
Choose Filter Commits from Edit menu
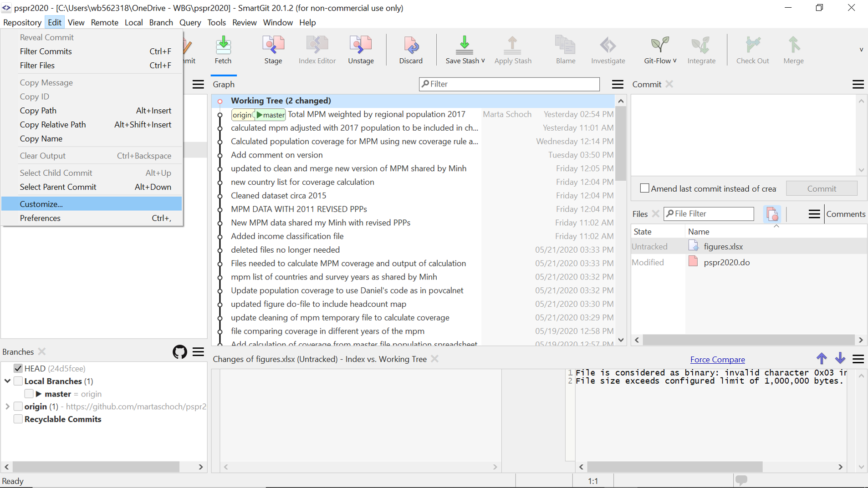click(x=92, y=51)
